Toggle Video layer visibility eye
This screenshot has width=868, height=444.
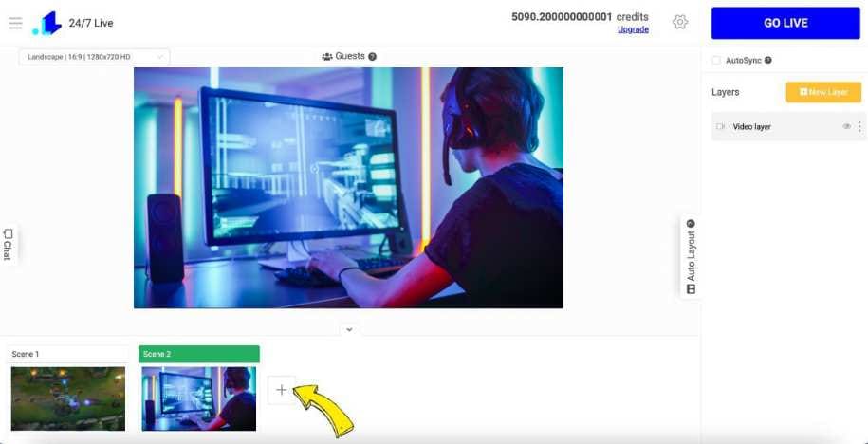[846, 127]
